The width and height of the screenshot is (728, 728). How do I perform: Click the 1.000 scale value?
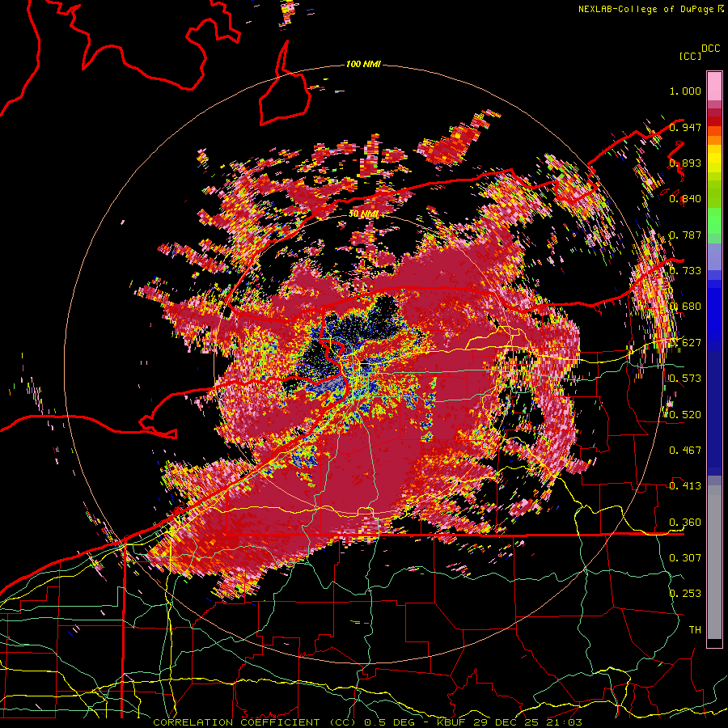click(685, 91)
